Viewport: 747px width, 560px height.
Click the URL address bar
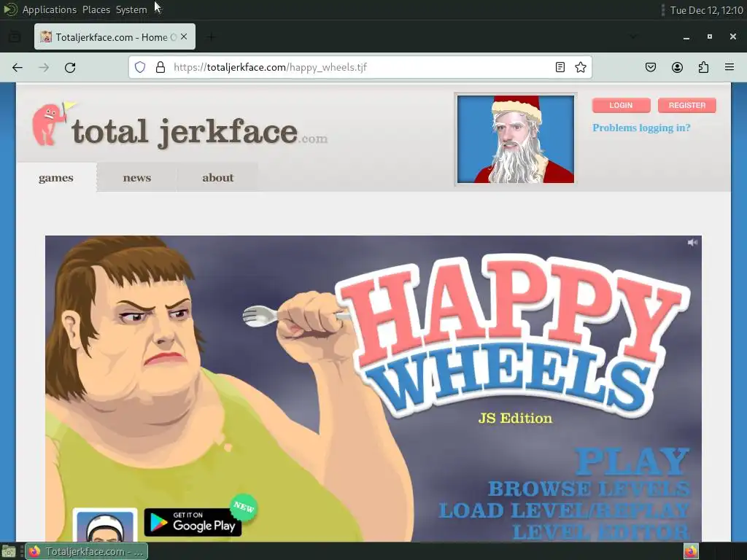(362, 67)
